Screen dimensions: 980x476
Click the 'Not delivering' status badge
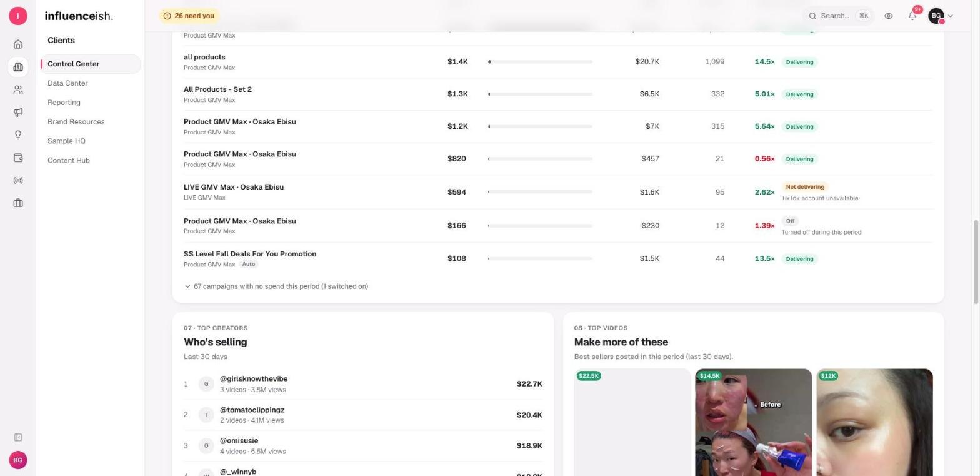click(805, 187)
